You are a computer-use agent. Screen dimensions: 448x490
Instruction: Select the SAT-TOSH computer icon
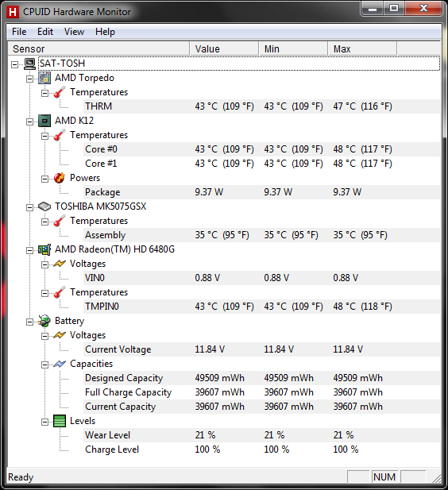click(x=29, y=64)
